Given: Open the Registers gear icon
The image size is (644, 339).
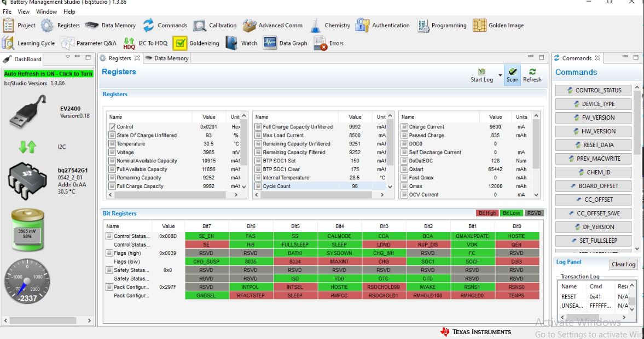Looking at the screenshot, I should point(47,26).
